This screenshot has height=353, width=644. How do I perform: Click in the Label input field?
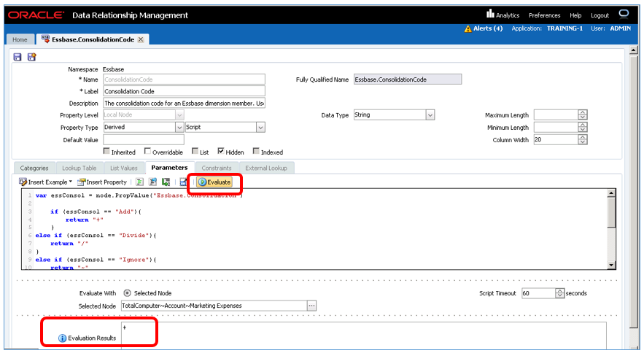pyautogui.click(x=184, y=91)
